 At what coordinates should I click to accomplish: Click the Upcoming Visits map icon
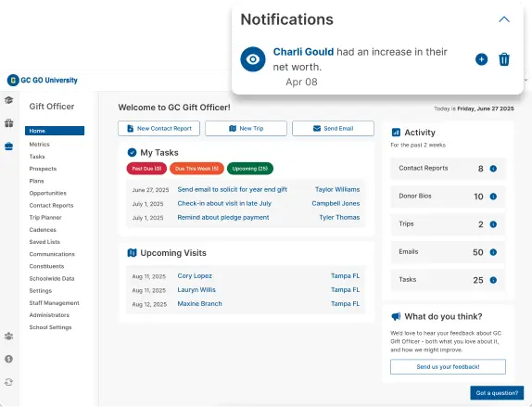[132, 253]
